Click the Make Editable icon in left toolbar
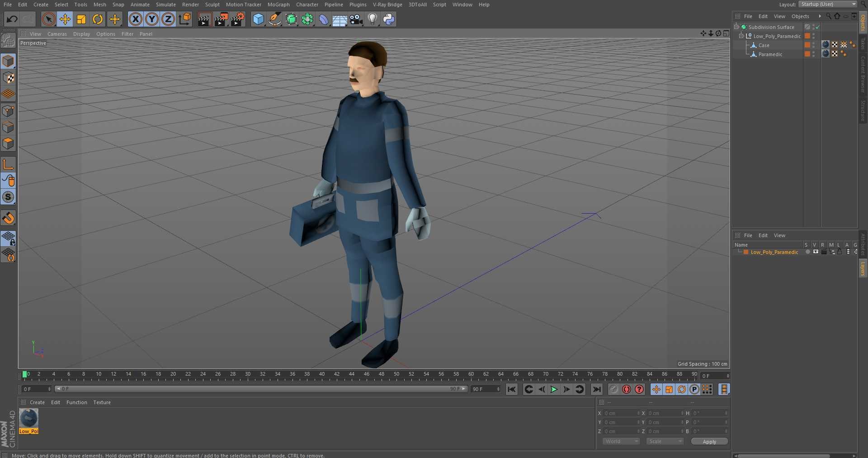The height and width of the screenshot is (458, 868). [x=8, y=41]
